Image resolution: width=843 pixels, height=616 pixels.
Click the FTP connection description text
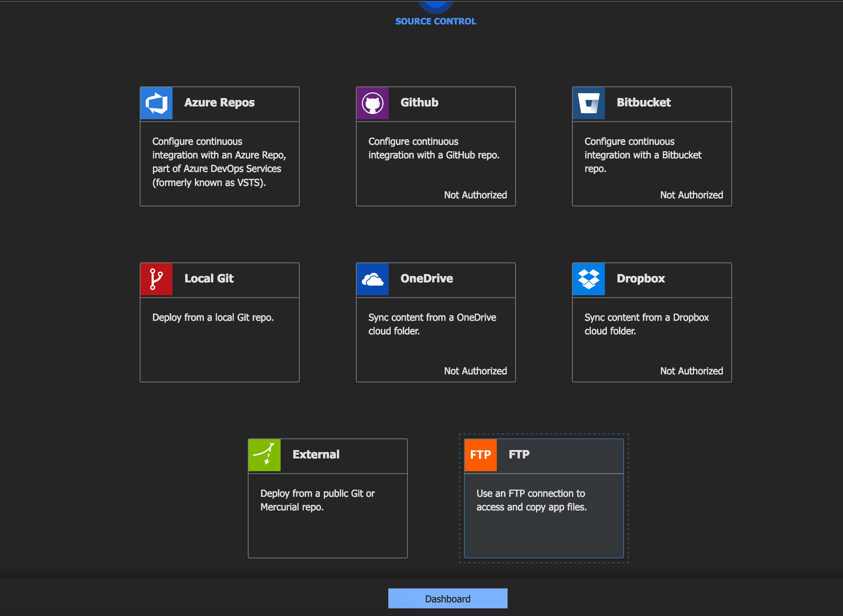click(532, 500)
